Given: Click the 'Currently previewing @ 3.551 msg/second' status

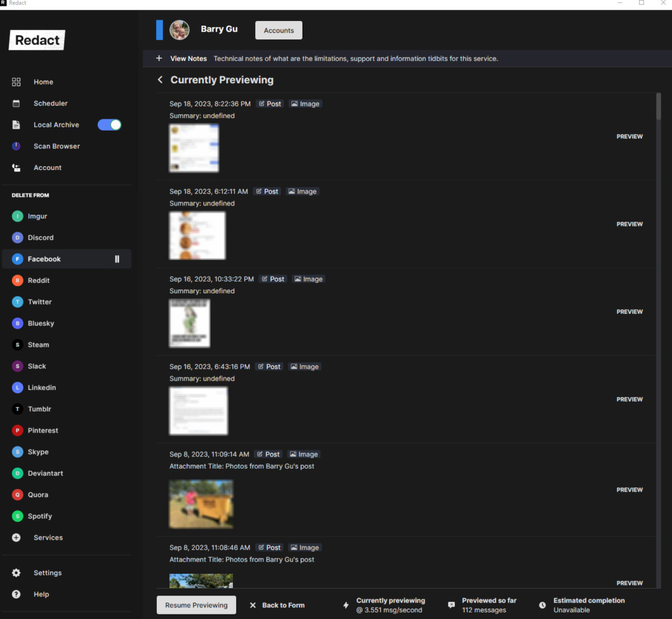Looking at the screenshot, I should point(384,605).
